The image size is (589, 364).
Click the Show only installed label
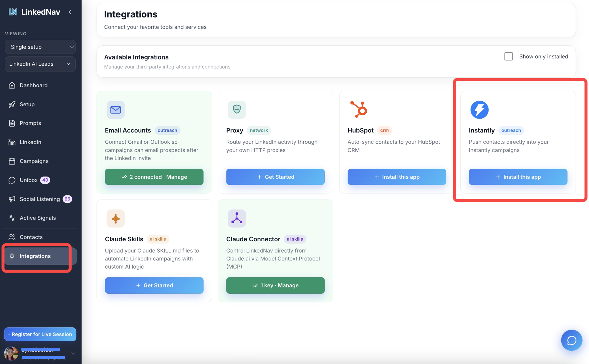coord(544,56)
